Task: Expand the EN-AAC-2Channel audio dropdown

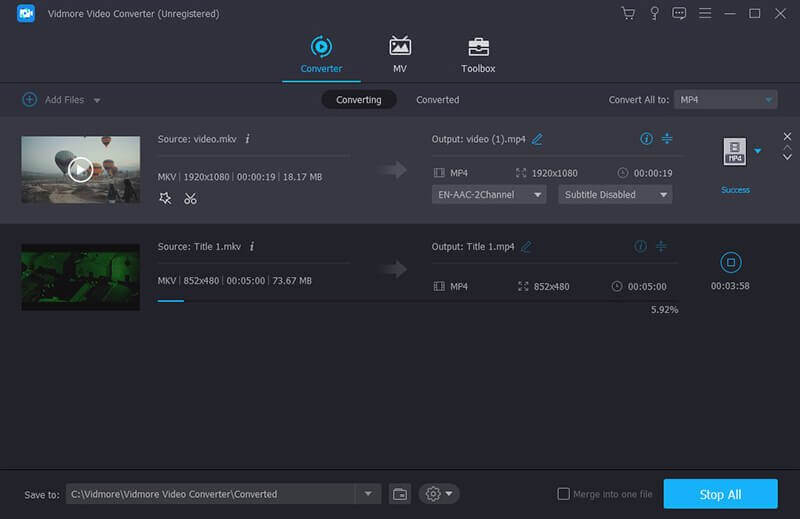Action: 489,195
